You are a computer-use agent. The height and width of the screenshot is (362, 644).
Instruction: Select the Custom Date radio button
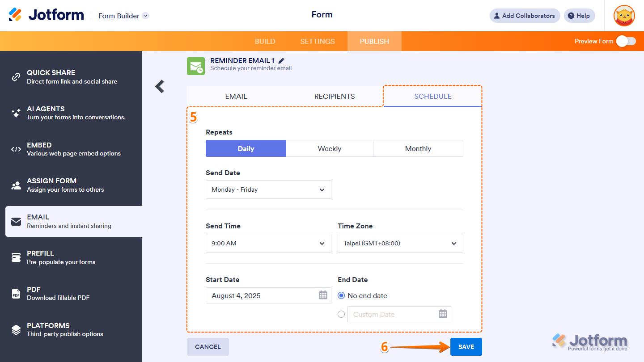341,314
